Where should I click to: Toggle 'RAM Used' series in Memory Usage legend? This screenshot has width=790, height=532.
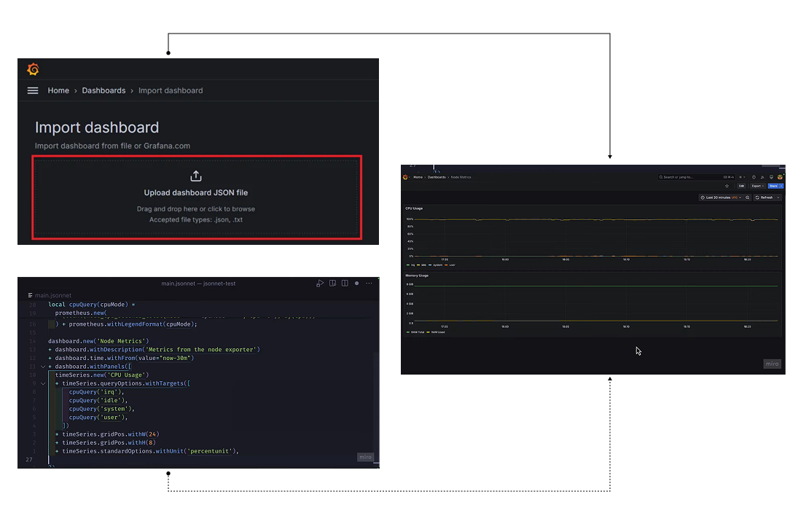tap(437, 332)
